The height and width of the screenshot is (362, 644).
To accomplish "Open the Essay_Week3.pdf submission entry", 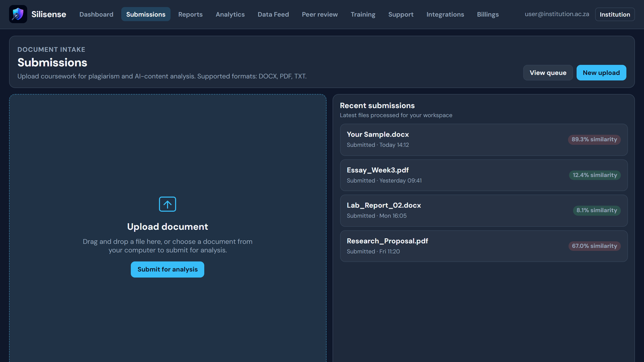I will coord(484,175).
